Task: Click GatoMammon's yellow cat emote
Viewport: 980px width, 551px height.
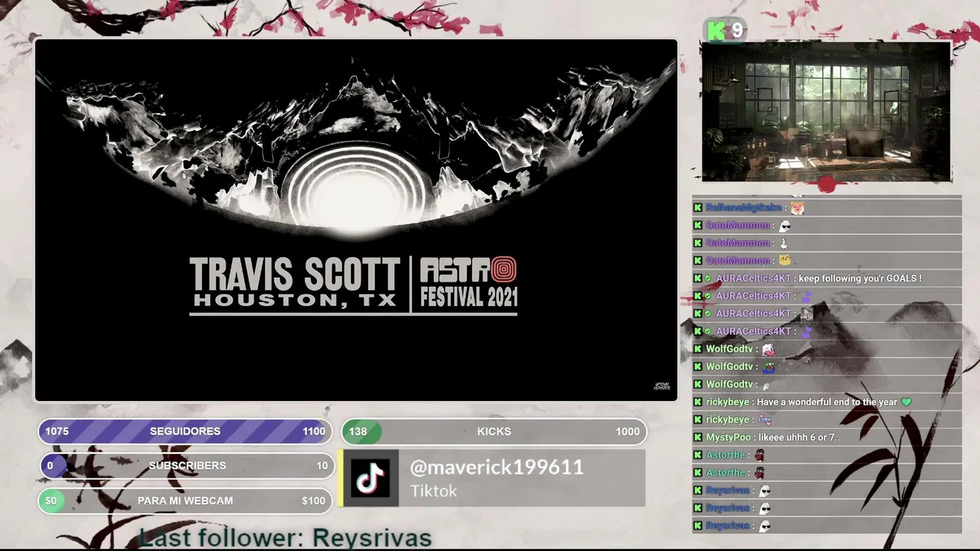Action: (x=784, y=260)
